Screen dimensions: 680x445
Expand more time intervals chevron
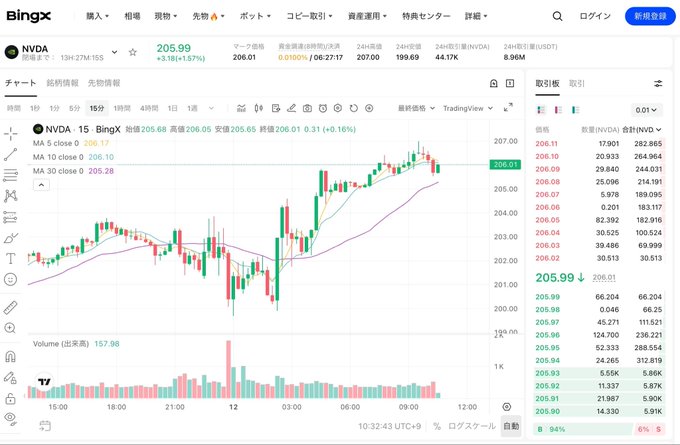coord(211,108)
